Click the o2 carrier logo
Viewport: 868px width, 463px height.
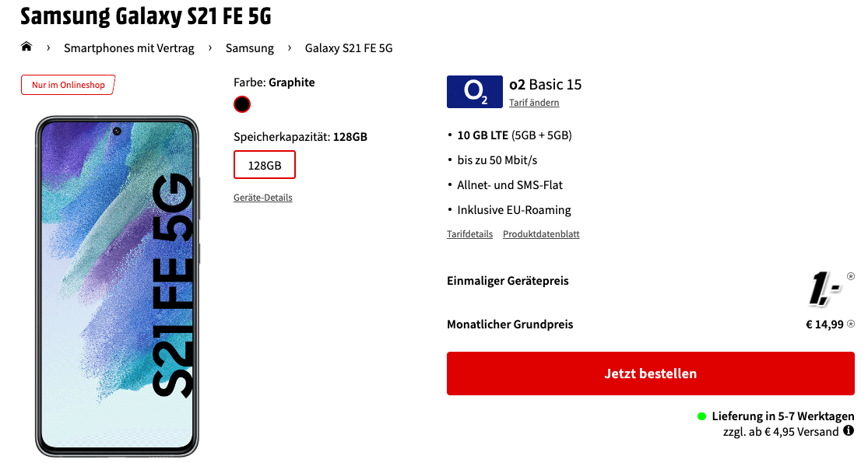[474, 92]
